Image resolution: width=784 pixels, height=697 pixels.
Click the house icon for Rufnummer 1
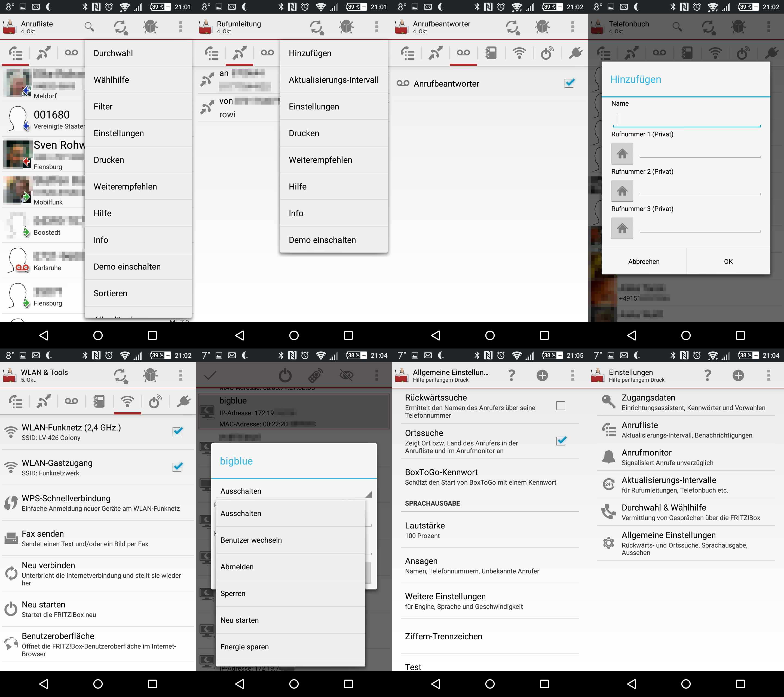tap(622, 154)
